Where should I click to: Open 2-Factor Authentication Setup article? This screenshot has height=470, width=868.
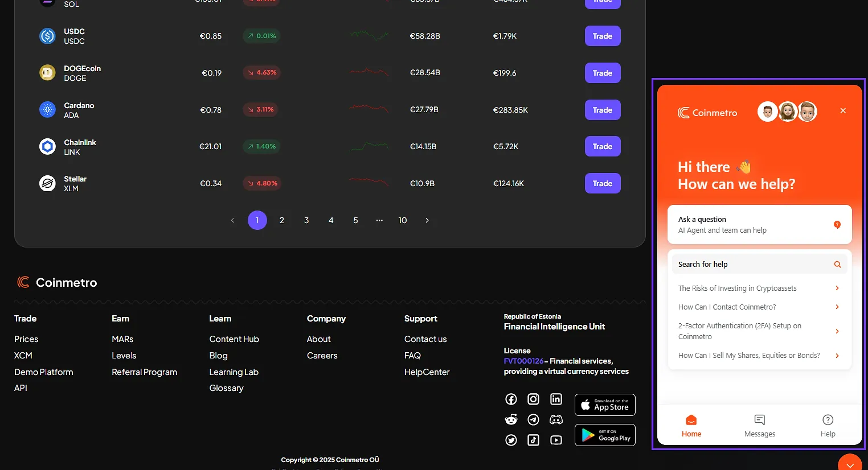click(759, 331)
